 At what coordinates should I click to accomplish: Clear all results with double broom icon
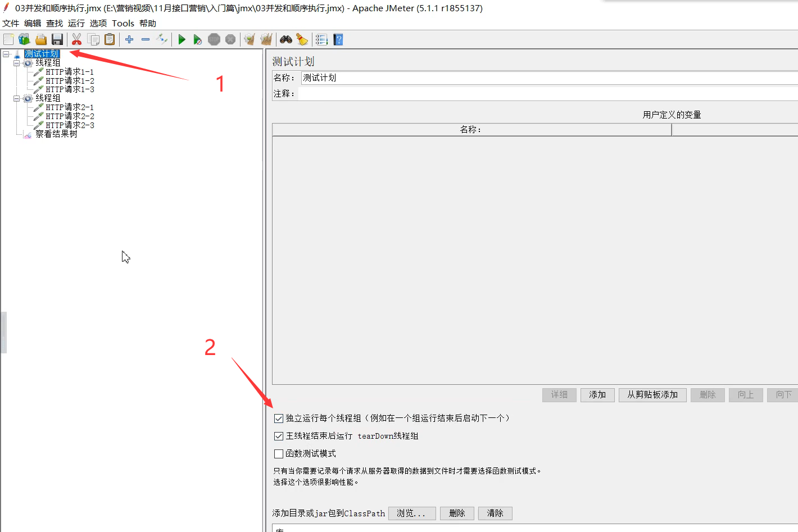coord(266,39)
